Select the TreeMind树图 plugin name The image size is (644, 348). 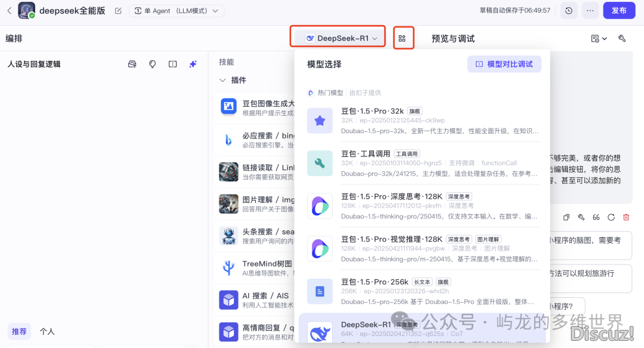pos(267,264)
